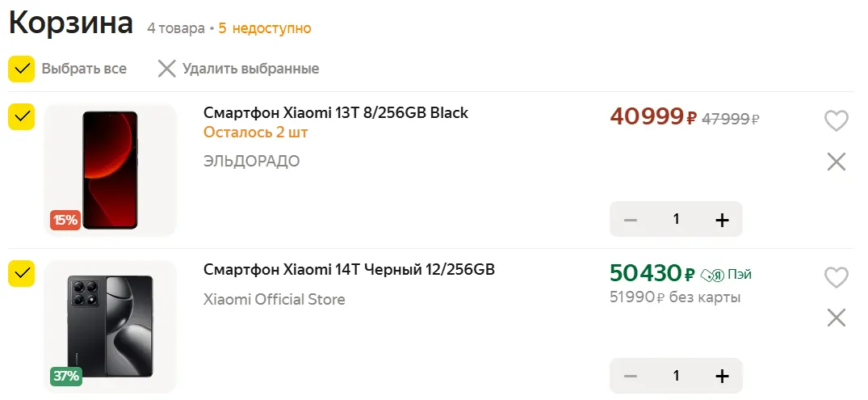Image resolution: width=868 pixels, height=400 pixels.
Task: Open the ЭЛЬДОРАДО seller link
Action: 251,161
